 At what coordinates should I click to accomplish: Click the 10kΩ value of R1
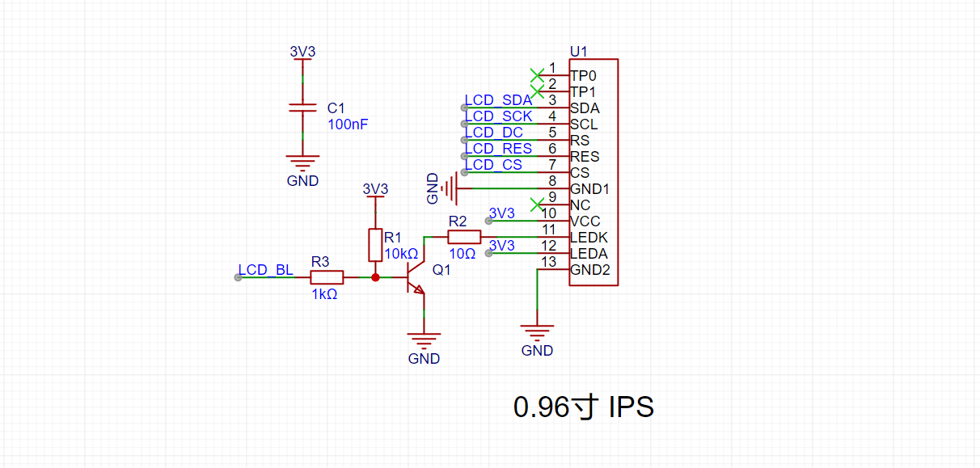(x=401, y=254)
